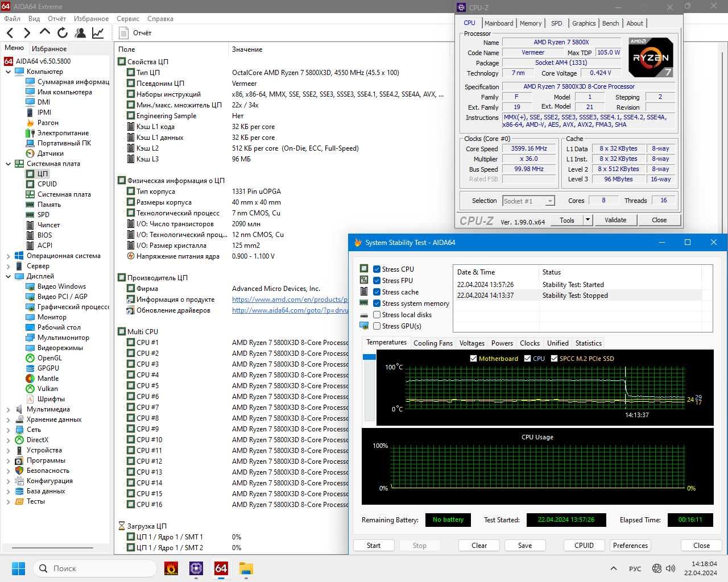The image size is (728, 582).
Task: Switch to the Cooling Fans tab
Action: coord(433,343)
